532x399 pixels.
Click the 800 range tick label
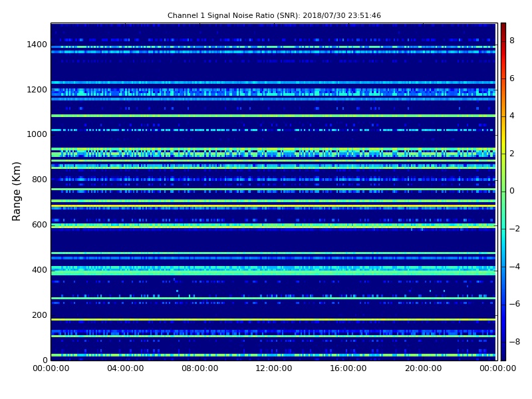point(39,180)
